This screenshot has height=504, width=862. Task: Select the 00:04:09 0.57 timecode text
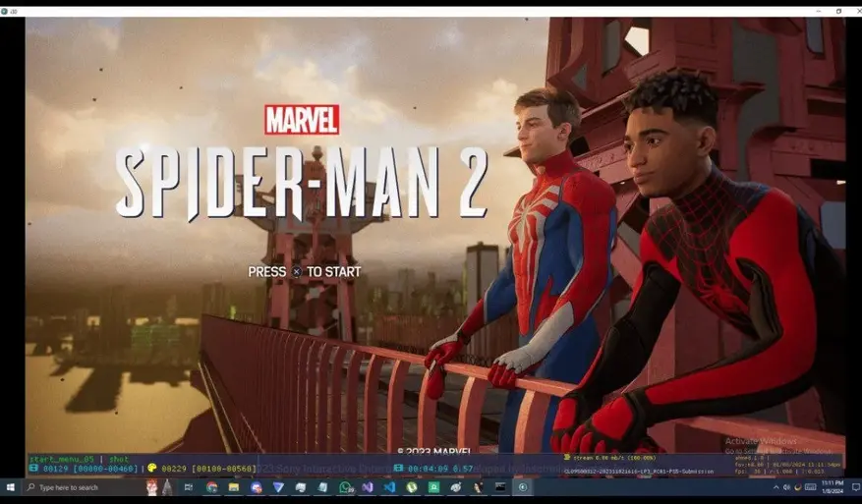tap(440, 469)
